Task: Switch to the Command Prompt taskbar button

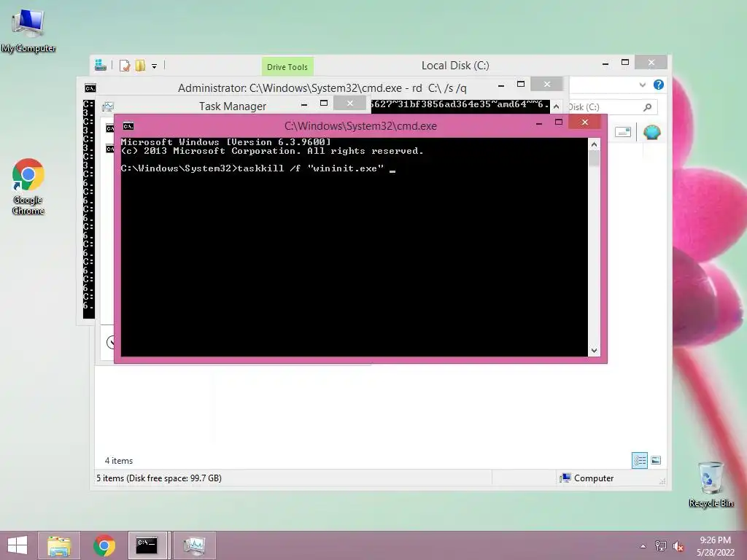Action: 147,545
